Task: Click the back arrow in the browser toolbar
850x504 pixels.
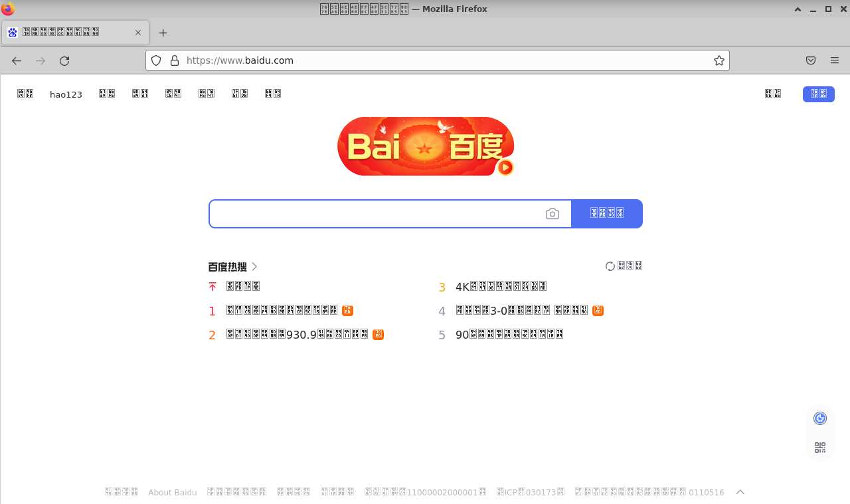Action: click(16, 60)
